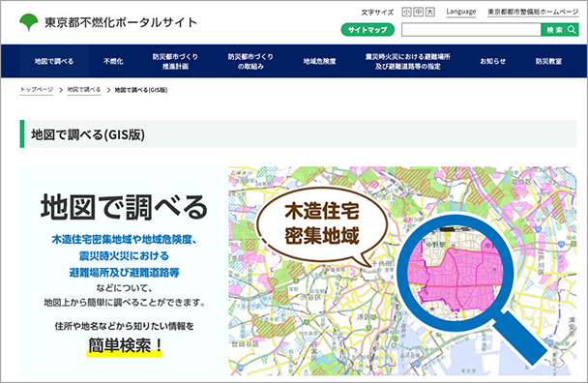Open 震災時火災における避難場所 navigation item
The height and width of the screenshot is (383, 588).
click(x=407, y=61)
